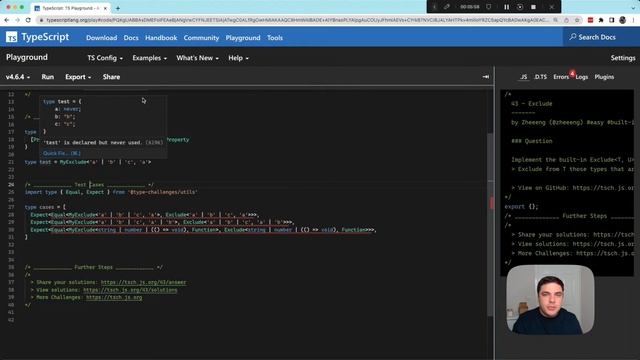Pause the screen recording
This screenshot has width=640, height=360.
point(506,7)
